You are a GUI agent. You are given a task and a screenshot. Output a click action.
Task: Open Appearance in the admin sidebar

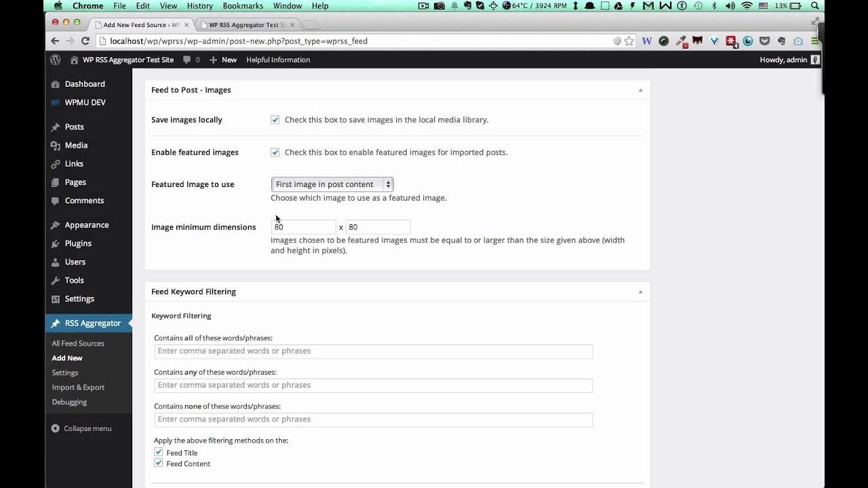[87, 225]
